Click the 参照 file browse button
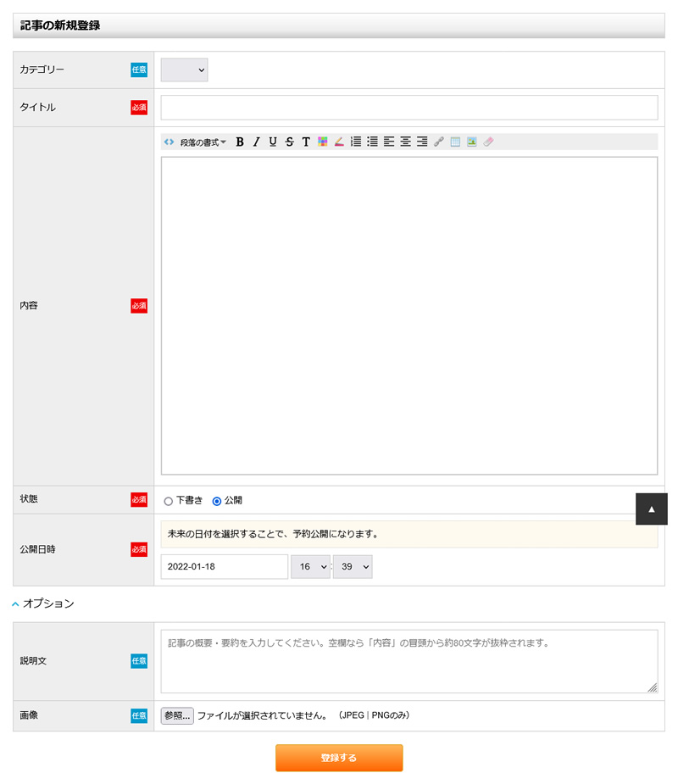 (175, 714)
